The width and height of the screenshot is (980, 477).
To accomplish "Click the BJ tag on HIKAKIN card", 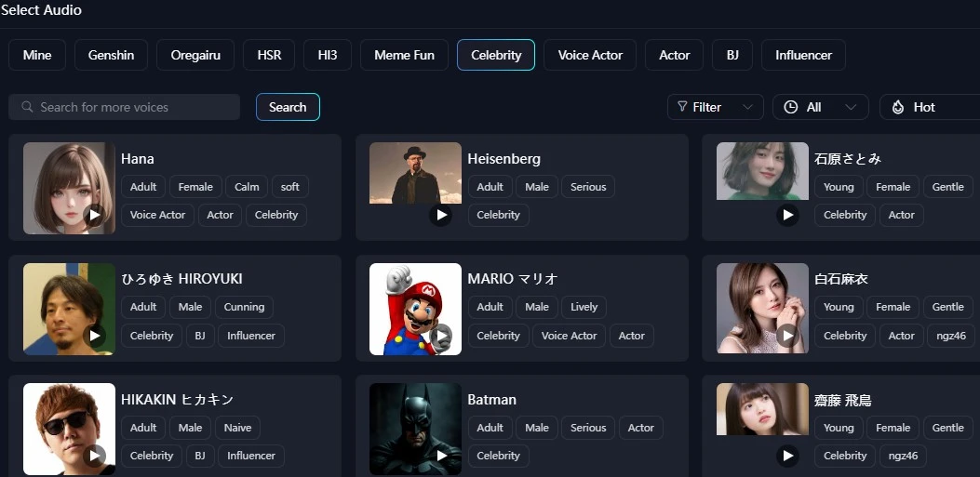I will coord(200,455).
